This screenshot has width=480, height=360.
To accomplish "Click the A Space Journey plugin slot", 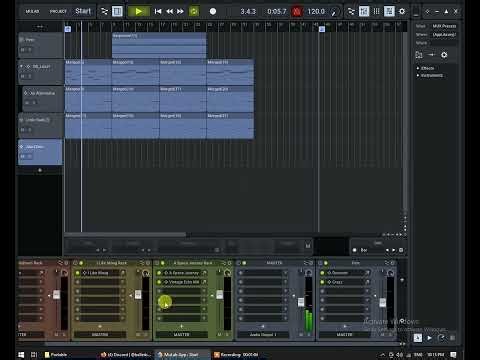I will tap(184, 273).
